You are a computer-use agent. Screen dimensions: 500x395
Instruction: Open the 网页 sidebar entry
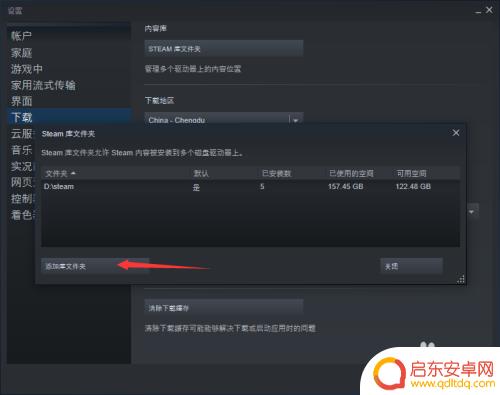(21, 182)
